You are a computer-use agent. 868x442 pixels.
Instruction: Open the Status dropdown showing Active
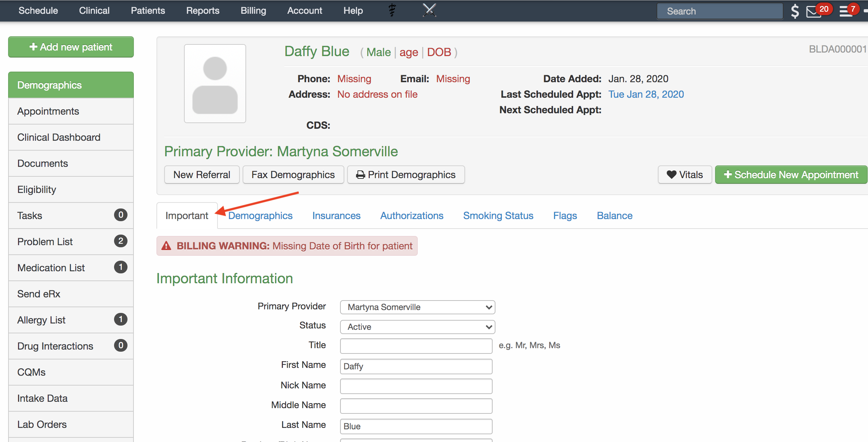tap(417, 327)
